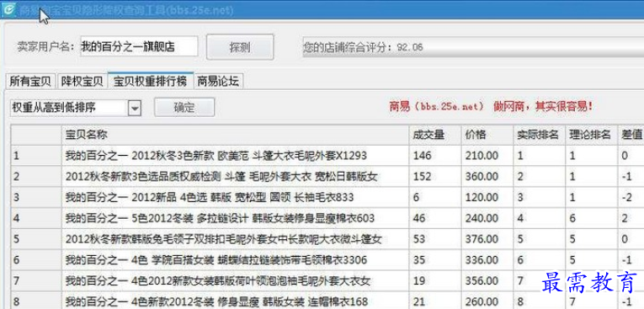Image resolution: width=644 pixels, height=309 pixels.
Task: Select item ending with 毛领棉衣3306
Action: [x=216, y=260]
